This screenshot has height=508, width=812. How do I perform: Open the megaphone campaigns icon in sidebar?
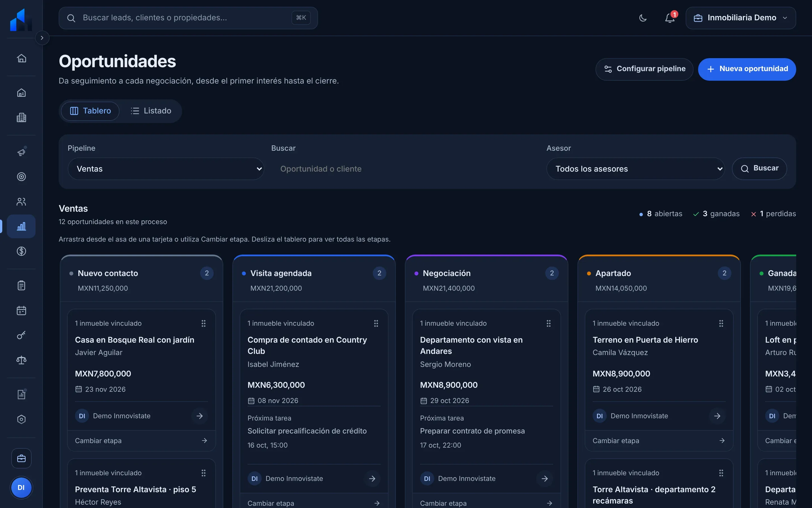(x=21, y=152)
